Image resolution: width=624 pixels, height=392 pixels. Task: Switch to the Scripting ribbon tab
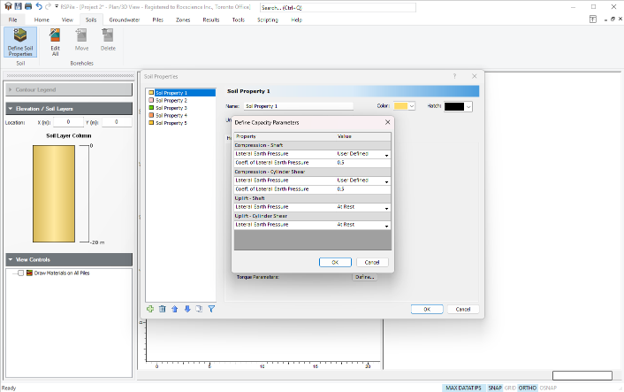coord(267,20)
